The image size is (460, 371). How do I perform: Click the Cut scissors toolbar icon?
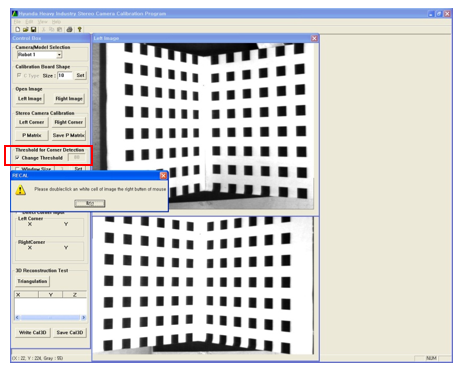click(44, 30)
